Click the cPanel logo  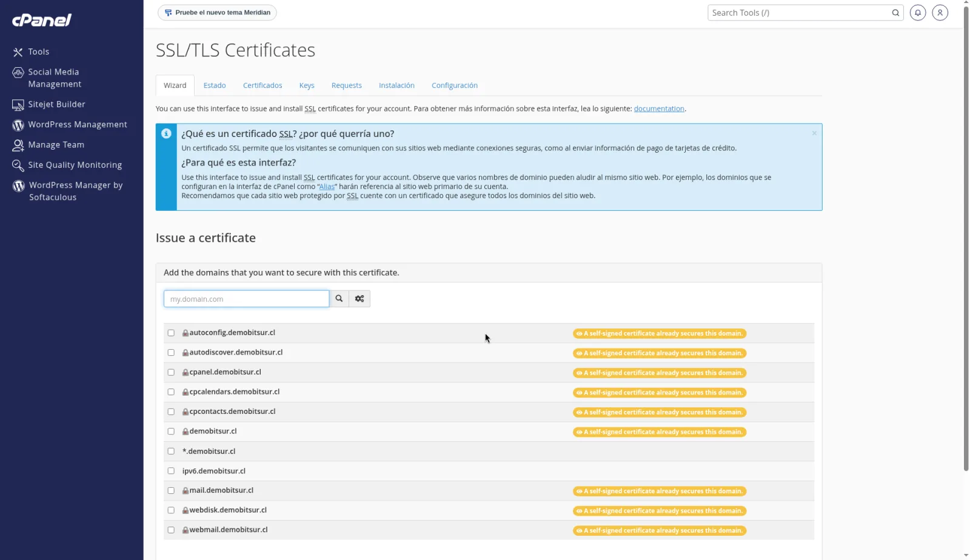click(x=42, y=20)
